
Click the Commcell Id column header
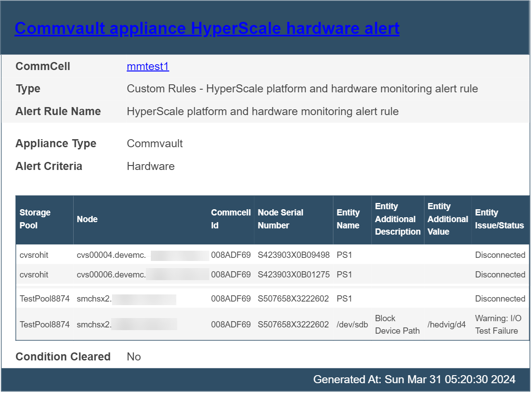point(231,219)
